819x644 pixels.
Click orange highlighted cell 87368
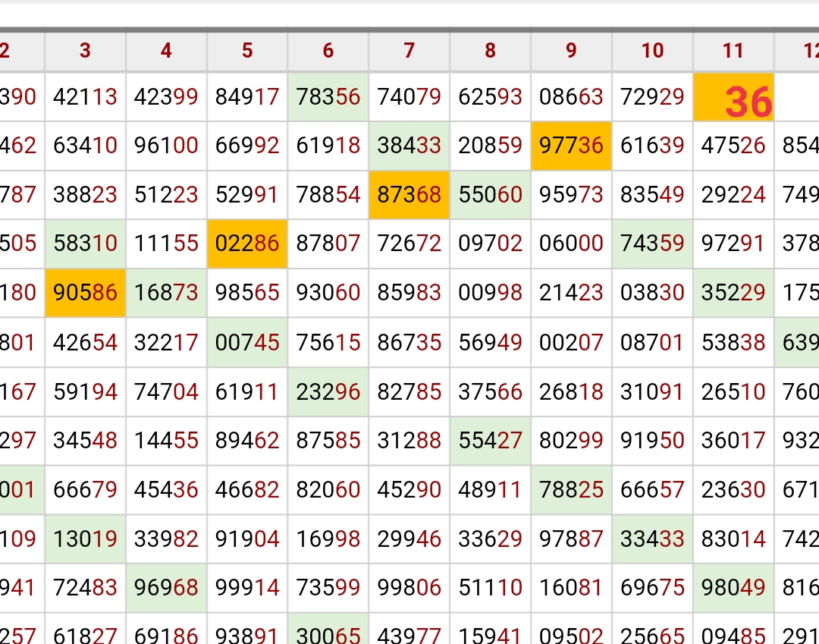(409, 195)
